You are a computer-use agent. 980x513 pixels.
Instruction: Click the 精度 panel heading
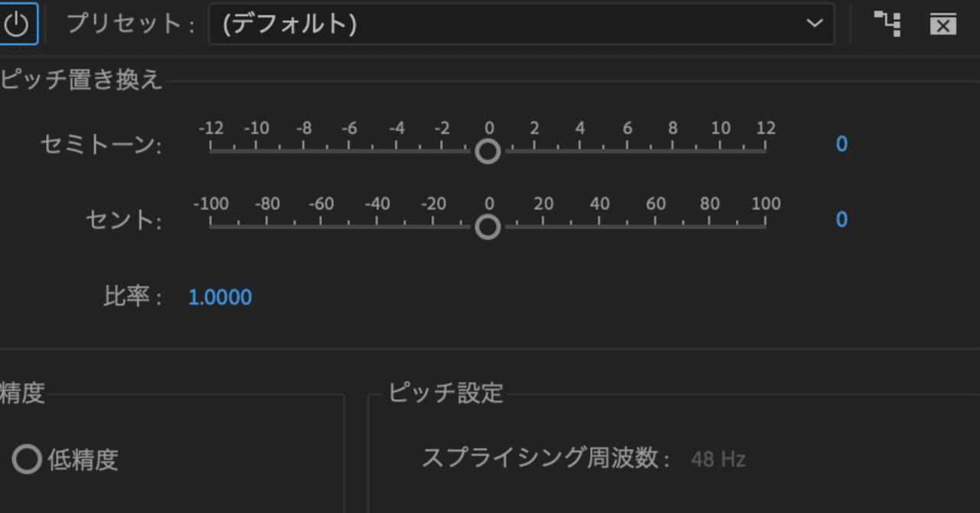click(22, 393)
